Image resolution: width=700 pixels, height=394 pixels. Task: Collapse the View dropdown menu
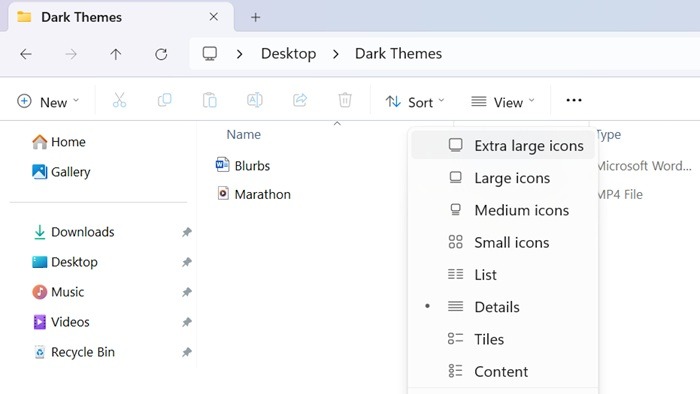503,102
